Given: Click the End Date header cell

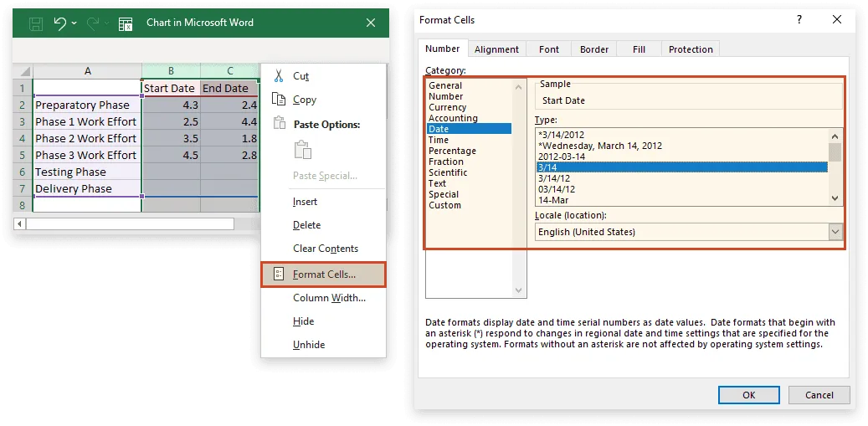Looking at the screenshot, I should (229, 89).
